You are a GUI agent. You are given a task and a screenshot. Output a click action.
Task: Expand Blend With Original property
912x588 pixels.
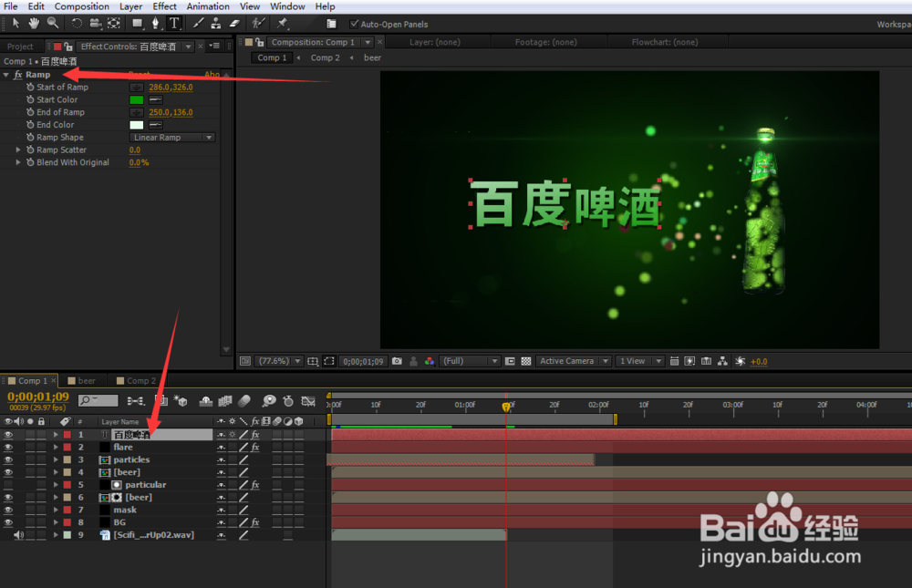18,163
